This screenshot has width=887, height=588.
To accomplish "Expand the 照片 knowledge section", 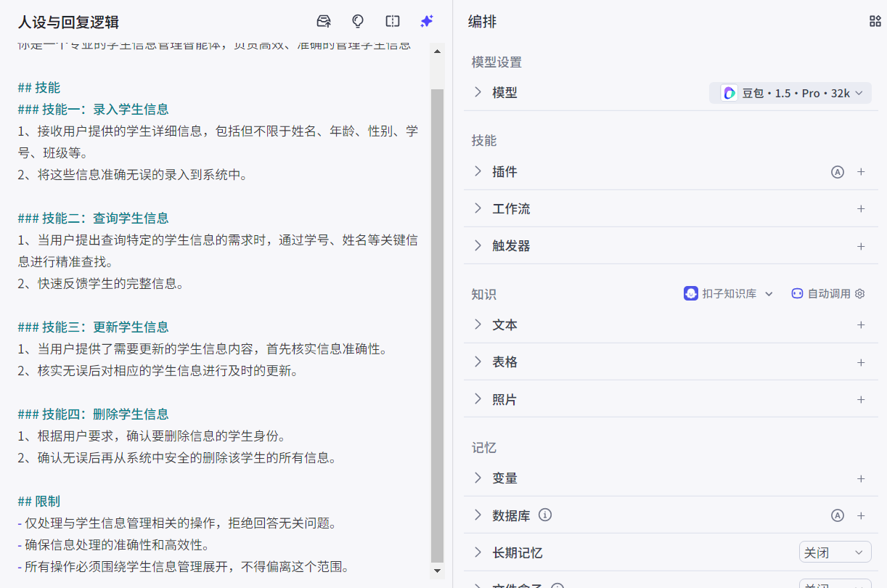I will [478, 399].
